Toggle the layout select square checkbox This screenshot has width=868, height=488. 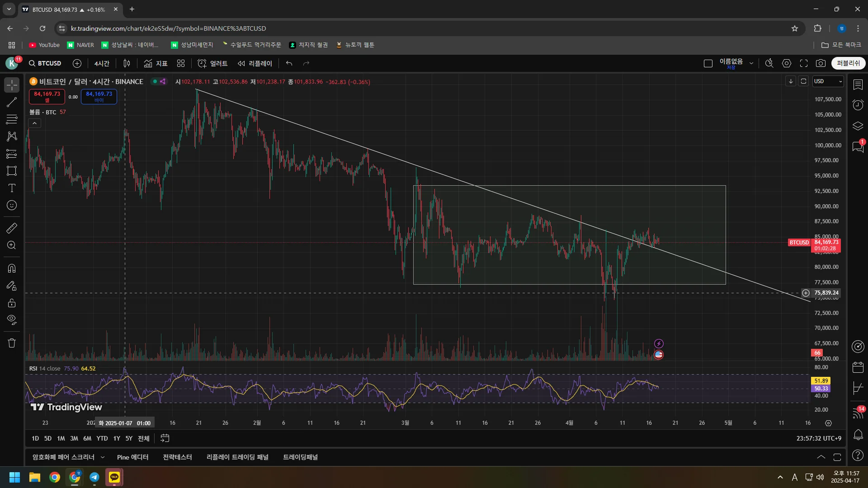coord(708,63)
